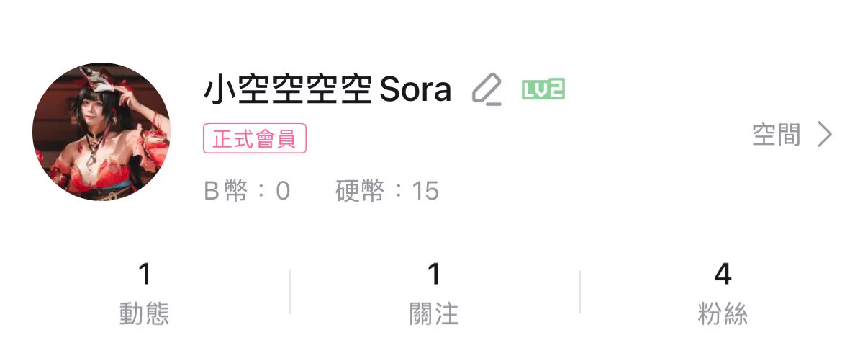Click the pencil edit icon beside username
The height and width of the screenshot is (348, 868).
487,90
